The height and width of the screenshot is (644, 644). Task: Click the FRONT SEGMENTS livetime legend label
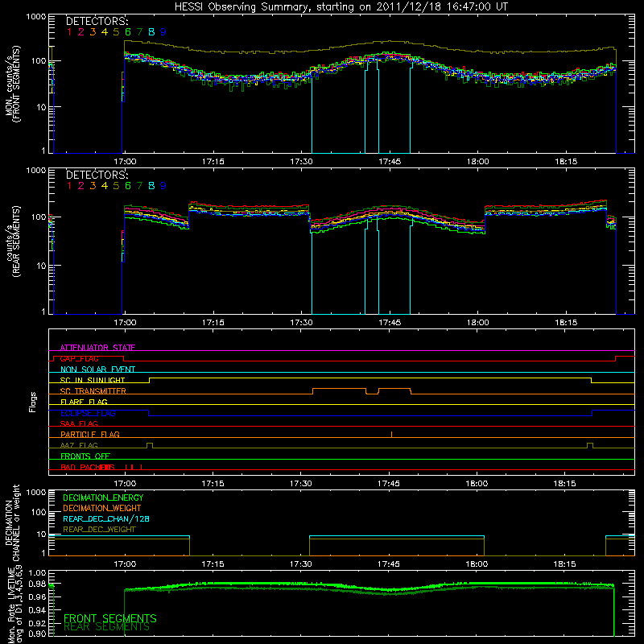(x=110, y=618)
